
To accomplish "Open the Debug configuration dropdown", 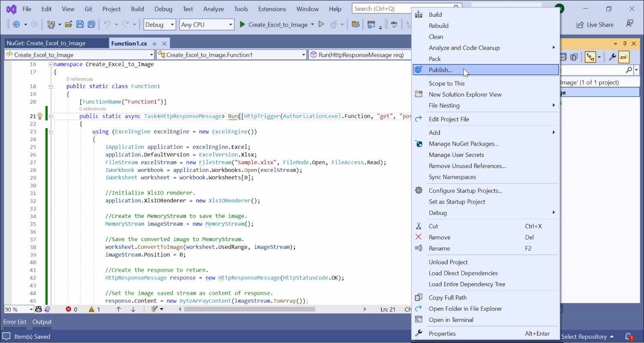I will pos(160,24).
